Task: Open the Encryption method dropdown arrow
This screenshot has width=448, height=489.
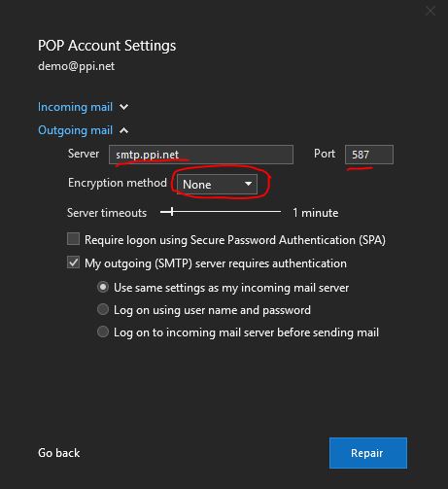Action: [248, 184]
